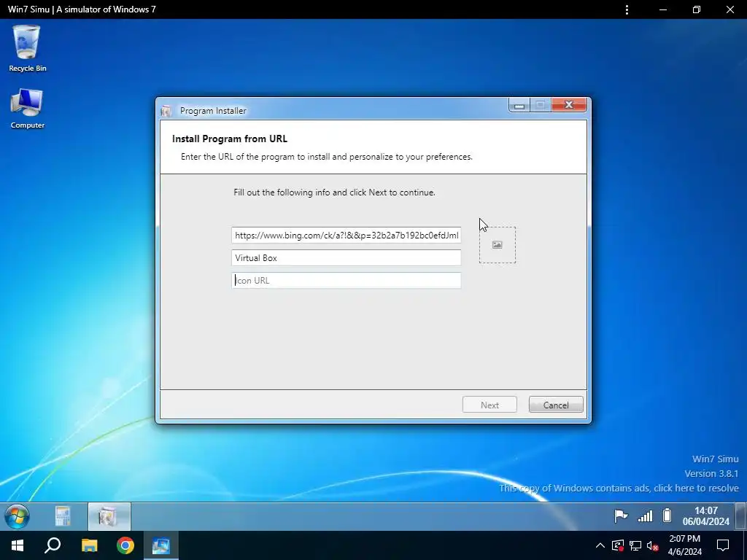
Task: Open Calculator from the Win7 taskbar
Action: click(x=63, y=516)
